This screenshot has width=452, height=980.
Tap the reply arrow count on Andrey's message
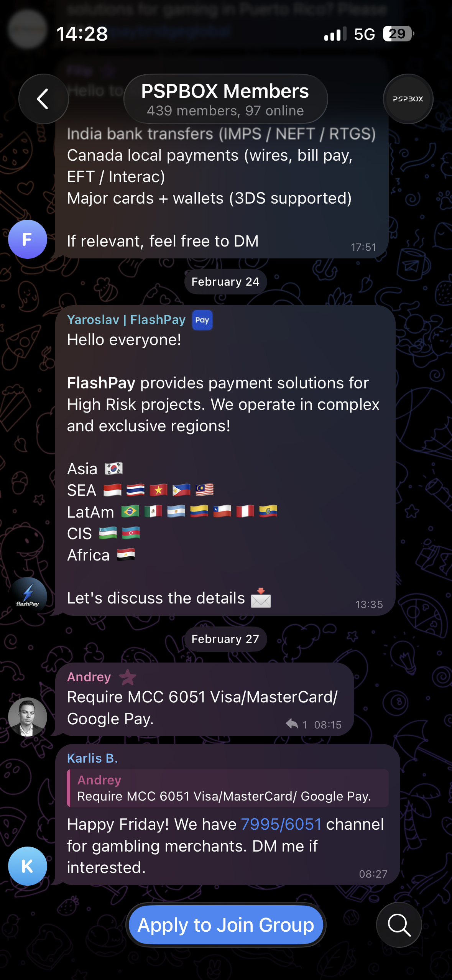click(296, 724)
